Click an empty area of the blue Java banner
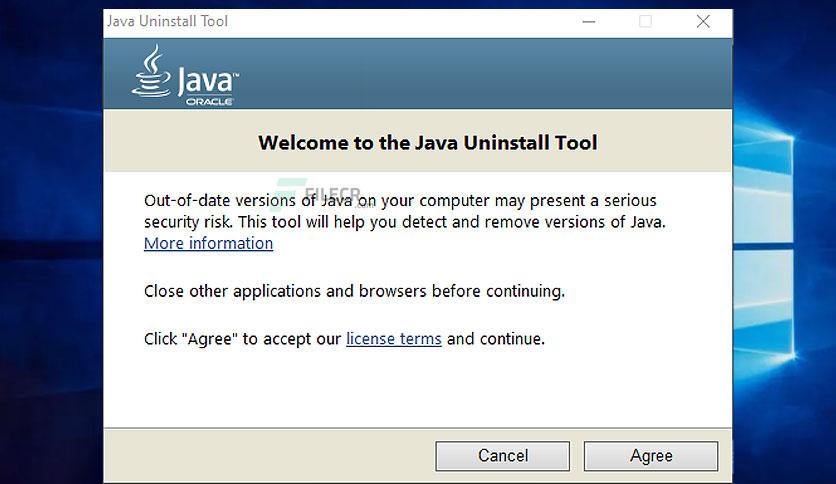This screenshot has width=836, height=484. tap(480, 74)
